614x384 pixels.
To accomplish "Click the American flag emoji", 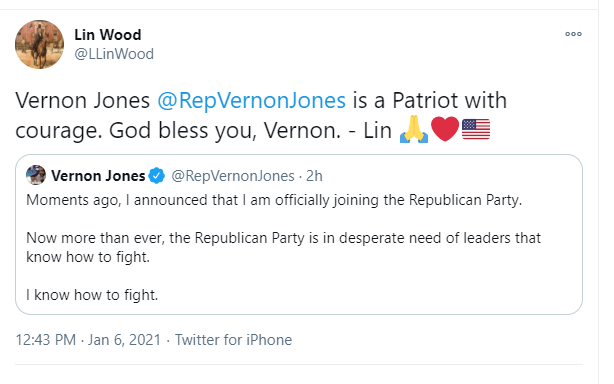I will click(x=476, y=129).
